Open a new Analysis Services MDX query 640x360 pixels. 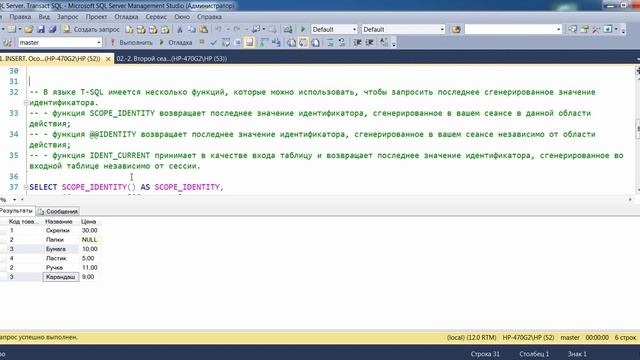pos(141,29)
